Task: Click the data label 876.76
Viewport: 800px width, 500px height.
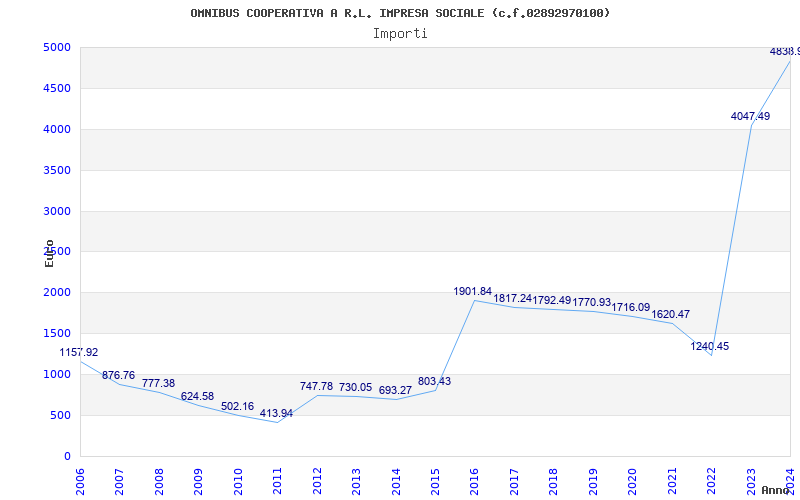Action: click(x=118, y=376)
